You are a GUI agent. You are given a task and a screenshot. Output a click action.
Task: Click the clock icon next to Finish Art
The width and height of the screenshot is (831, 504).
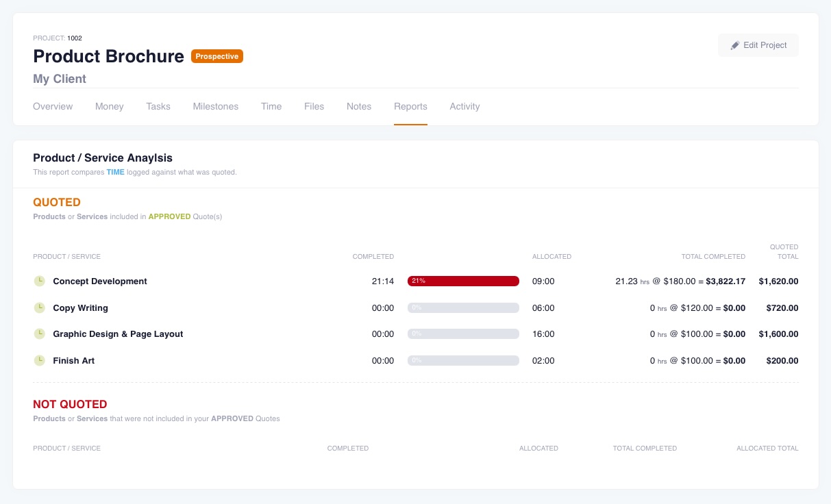[x=39, y=361]
